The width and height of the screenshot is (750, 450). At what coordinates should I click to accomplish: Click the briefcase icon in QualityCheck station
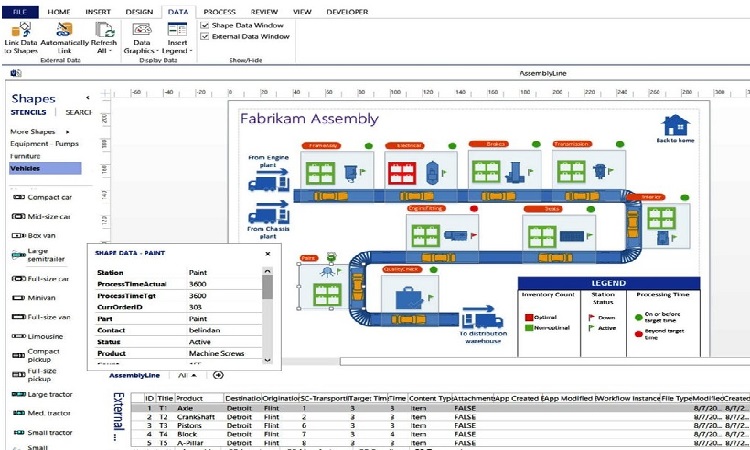pyautogui.click(x=409, y=297)
